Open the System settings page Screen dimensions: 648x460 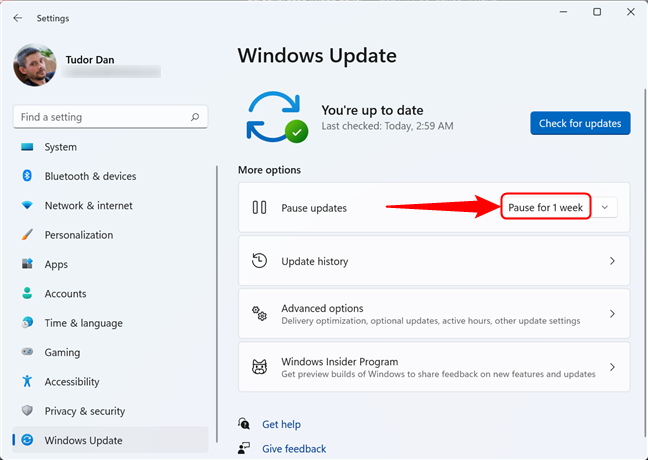coord(110,147)
